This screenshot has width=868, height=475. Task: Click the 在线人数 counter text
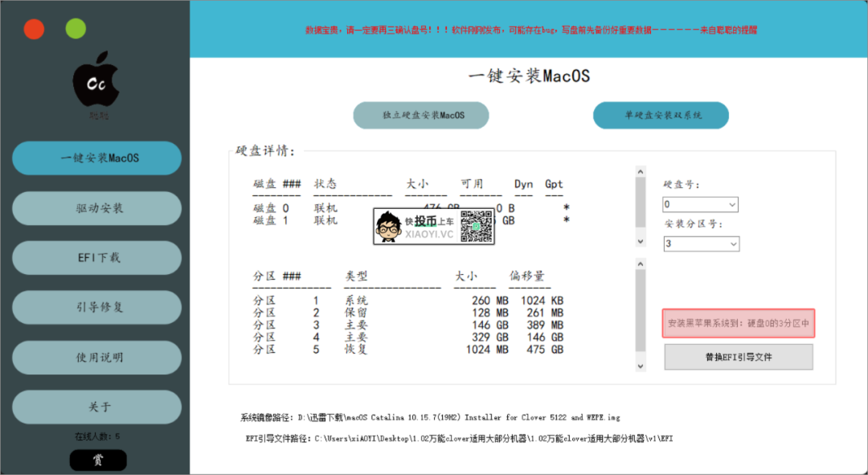point(97,436)
